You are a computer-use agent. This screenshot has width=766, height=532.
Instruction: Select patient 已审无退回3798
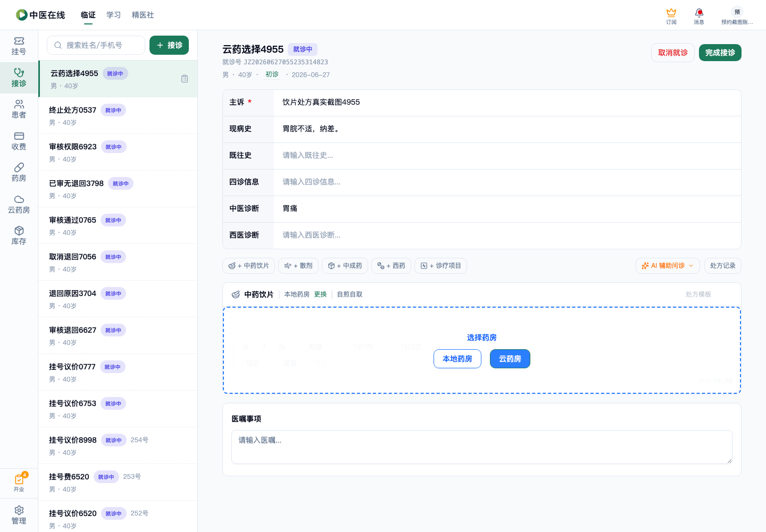pyautogui.click(x=118, y=189)
